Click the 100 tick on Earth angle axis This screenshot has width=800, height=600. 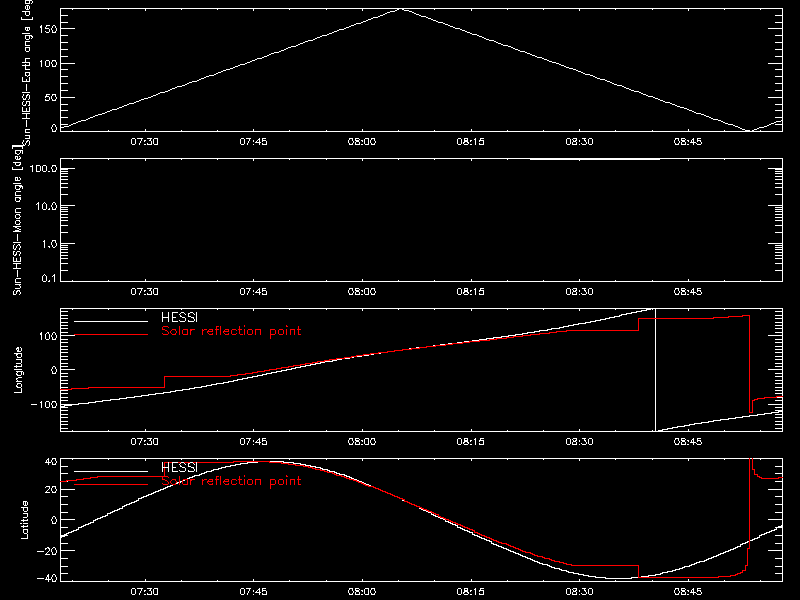[x=47, y=64]
